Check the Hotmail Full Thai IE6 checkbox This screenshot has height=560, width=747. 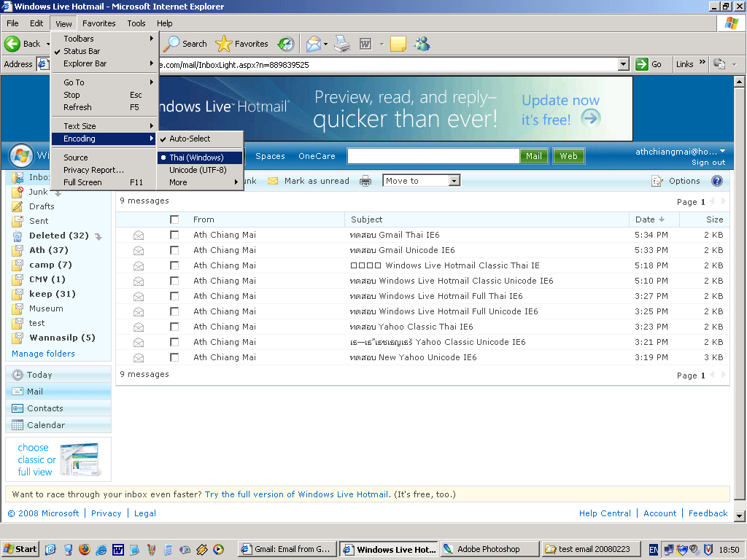[174, 296]
